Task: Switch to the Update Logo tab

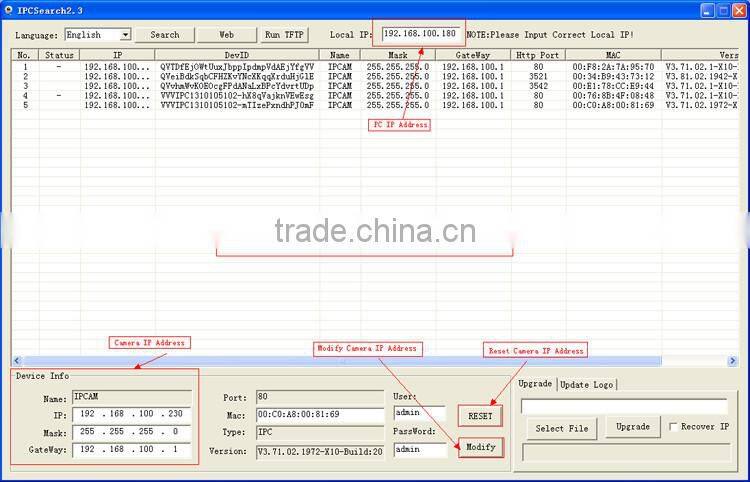Action: point(587,384)
